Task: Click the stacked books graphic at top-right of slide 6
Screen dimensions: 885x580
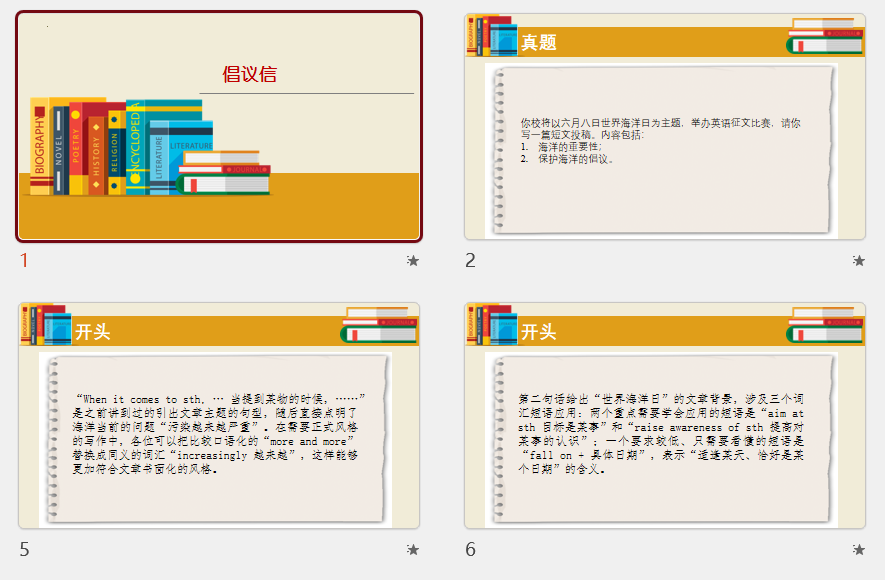Action: [x=825, y=325]
